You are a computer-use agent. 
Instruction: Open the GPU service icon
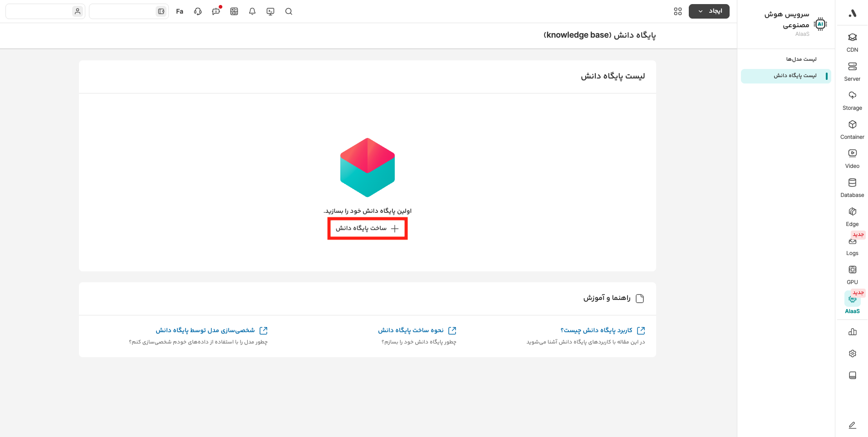pyautogui.click(x=852, y=274)
